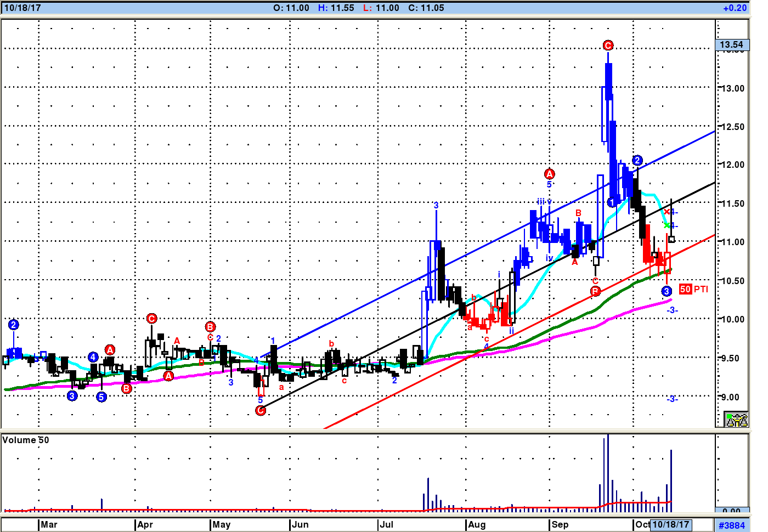
Task: Click the #3884 box in bottom-right corner
Action: (732, 525)
